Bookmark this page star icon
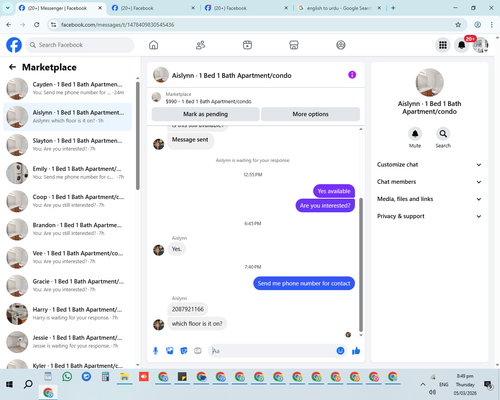Viewport: 500px width, 400px height. point(458,25)
